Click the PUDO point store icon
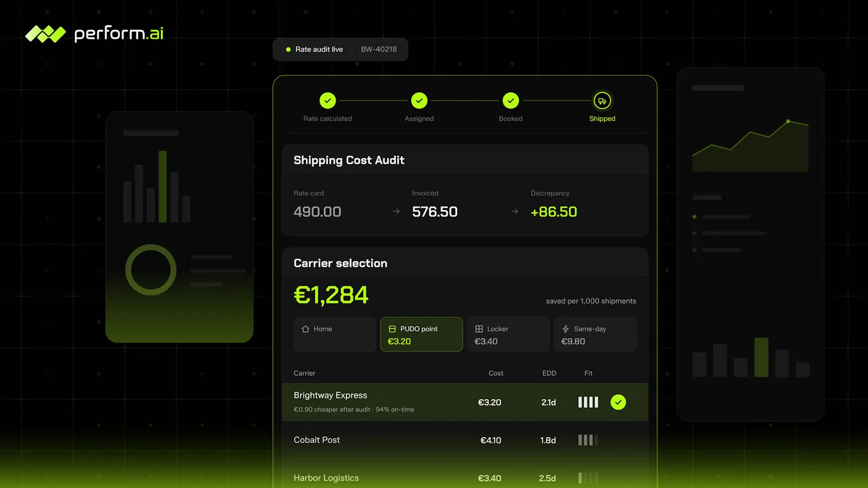 pyautogui.click(x=392, y=329)
